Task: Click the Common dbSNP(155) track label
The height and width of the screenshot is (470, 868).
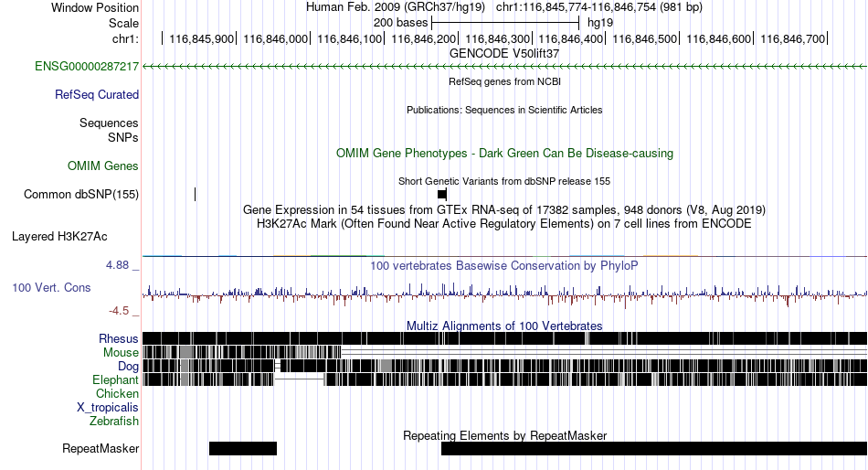Action: click(81, 195)
